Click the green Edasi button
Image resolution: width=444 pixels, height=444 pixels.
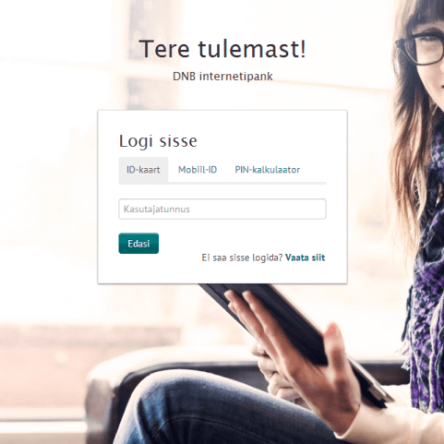139,243
